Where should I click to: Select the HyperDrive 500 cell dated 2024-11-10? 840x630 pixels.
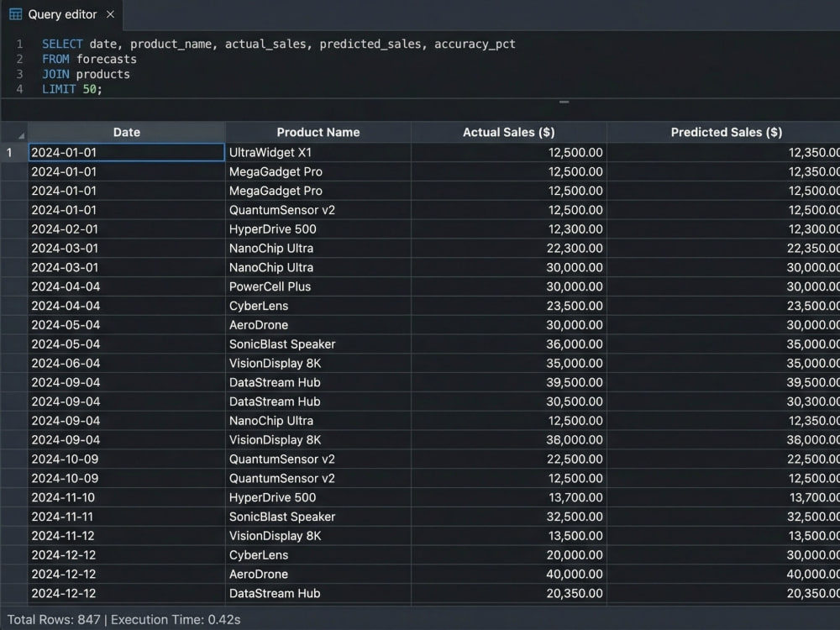(x=318, y=497)
